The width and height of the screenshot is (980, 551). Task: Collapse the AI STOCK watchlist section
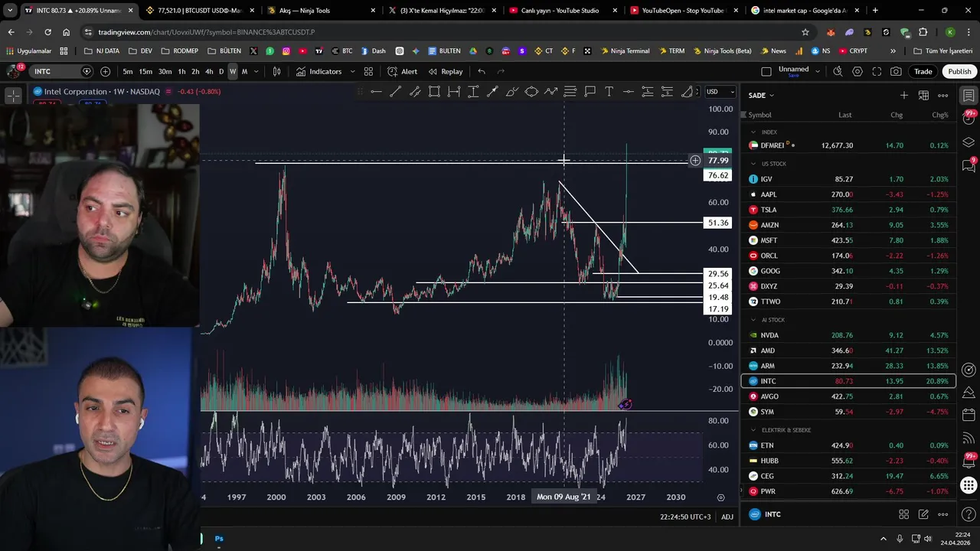tap(753, 320)
